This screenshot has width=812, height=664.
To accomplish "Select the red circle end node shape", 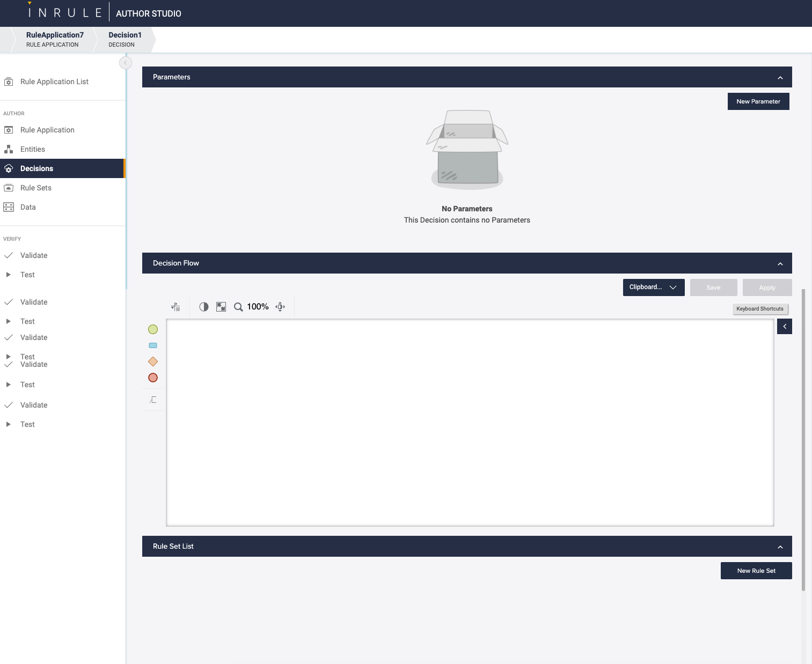I will 153,378.
